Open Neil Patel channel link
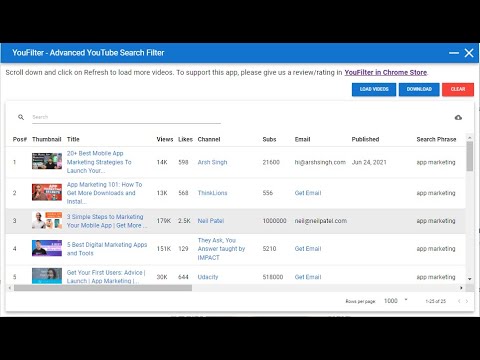This screenshot has height=360, width=480. [211, 221]
